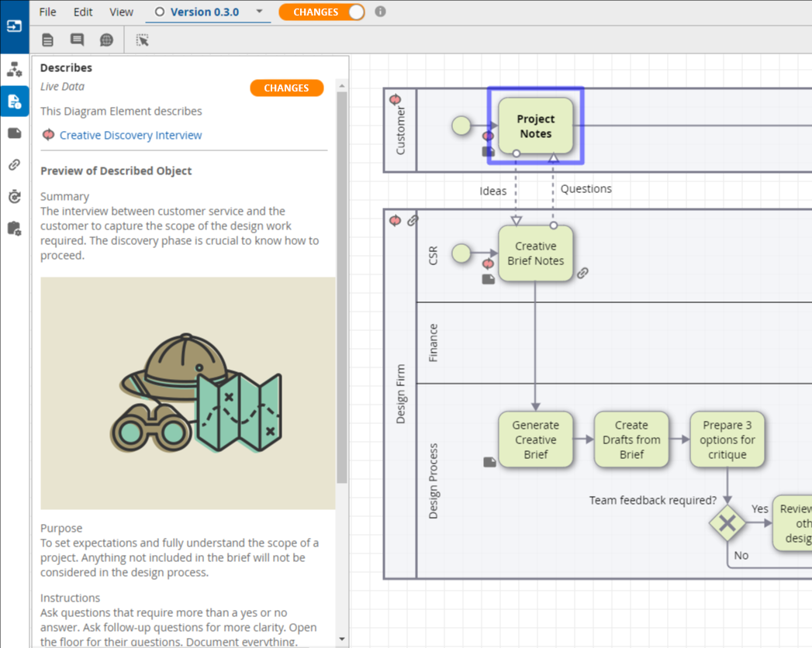Toggle the CHANGES switch in top bar

pyautogui.click(x=322, y=12)
